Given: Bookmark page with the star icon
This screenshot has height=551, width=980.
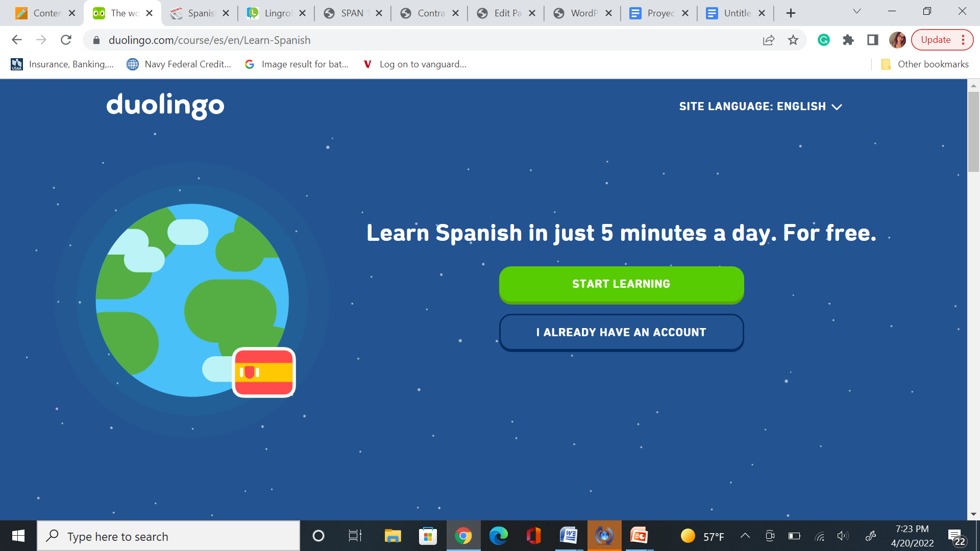Looking at the screenshot, I should point(793,40).
